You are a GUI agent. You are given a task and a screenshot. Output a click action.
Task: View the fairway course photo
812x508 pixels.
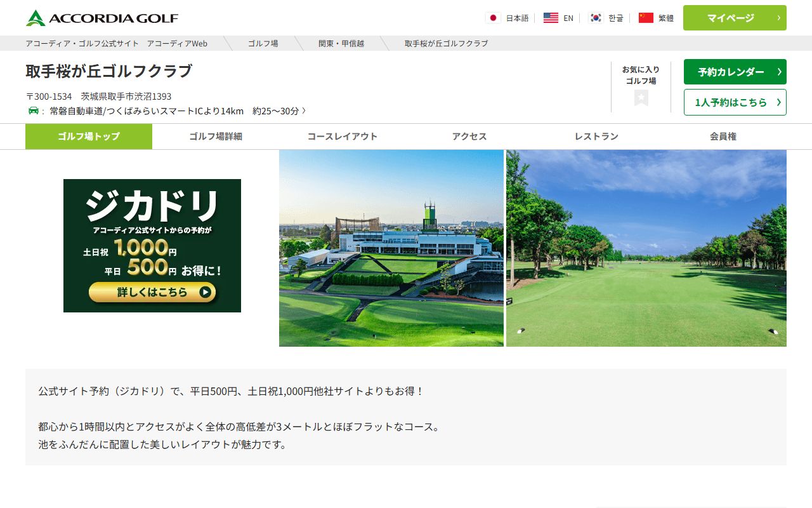[x=646, y=248]
